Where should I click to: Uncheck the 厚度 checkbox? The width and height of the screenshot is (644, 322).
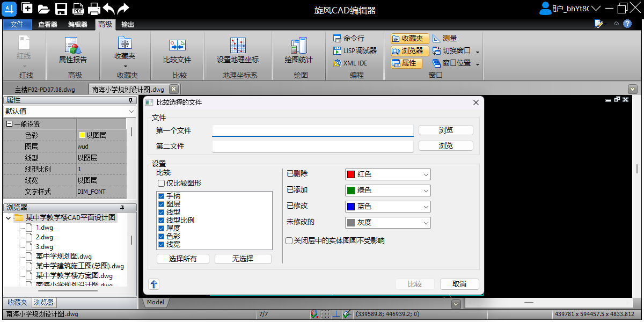pyautogui.click(x=161, y=229)
